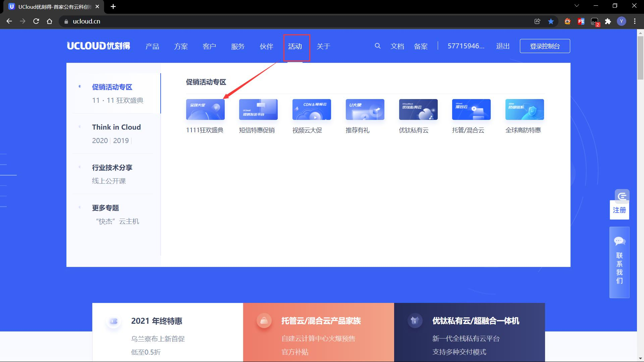The height and width of the screenshot is (362, 644).
Task: Open the browser home page icon
Action: pos(50,21)
